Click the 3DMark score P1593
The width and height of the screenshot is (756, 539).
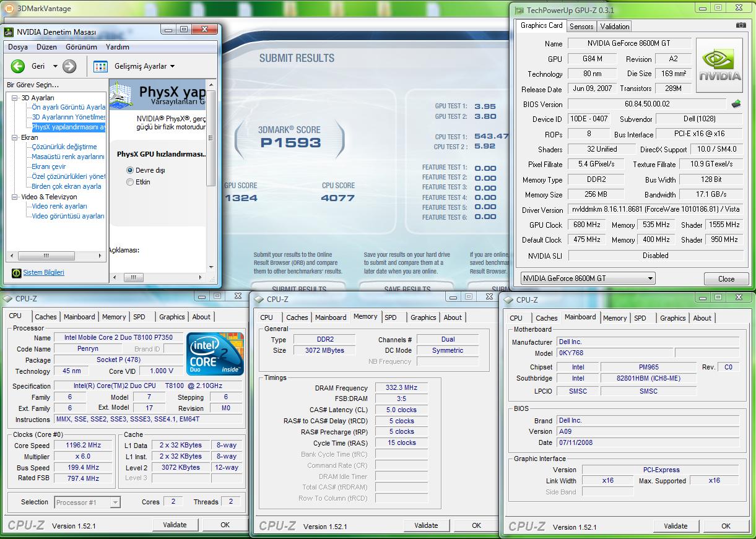pos(290,143)
